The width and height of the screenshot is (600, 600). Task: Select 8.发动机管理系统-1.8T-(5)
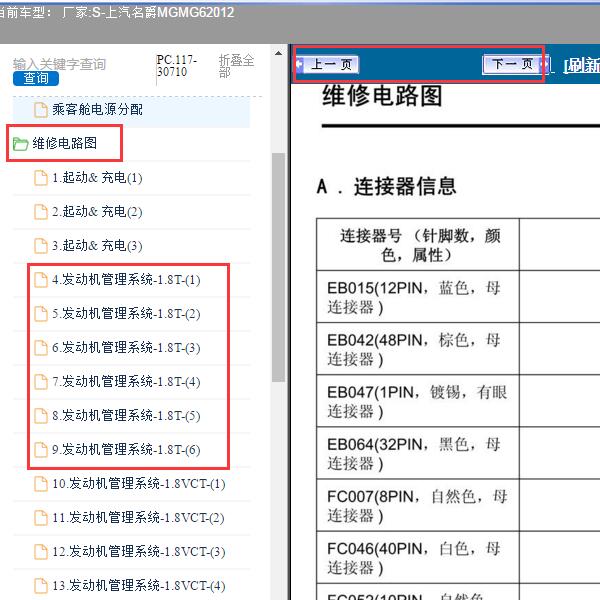126,416
